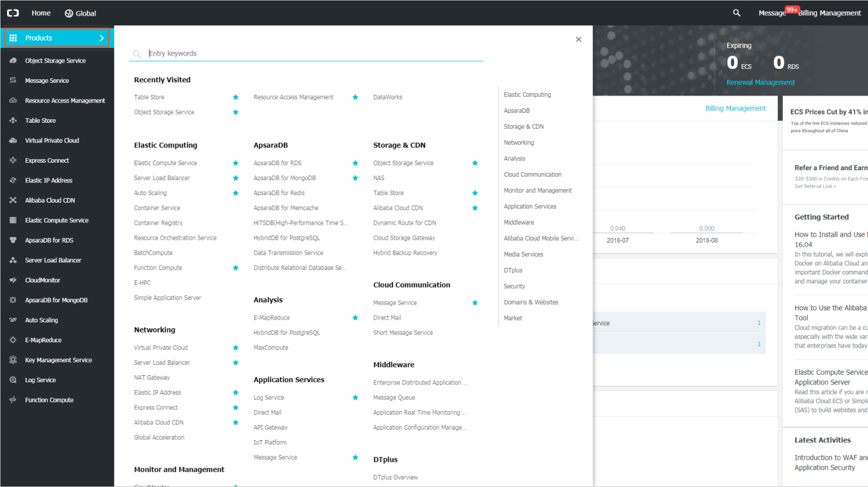The height and width of the screenshot is (487, 868).
Task: Click the Alibaba Cloud logo icon
Action: [13, 13]
